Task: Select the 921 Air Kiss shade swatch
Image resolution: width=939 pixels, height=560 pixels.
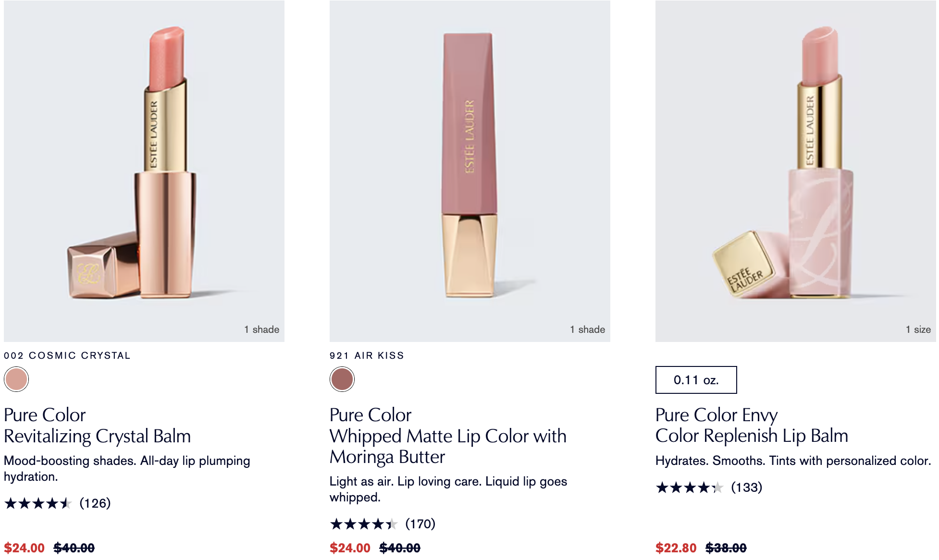Action: click(342, 379)
